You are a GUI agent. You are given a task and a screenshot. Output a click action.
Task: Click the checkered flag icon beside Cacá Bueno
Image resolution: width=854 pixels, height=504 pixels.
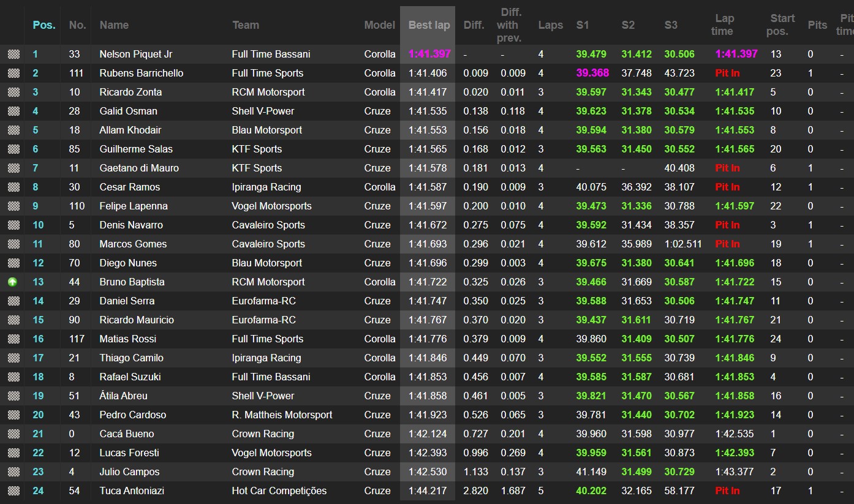tap(13, 434)
